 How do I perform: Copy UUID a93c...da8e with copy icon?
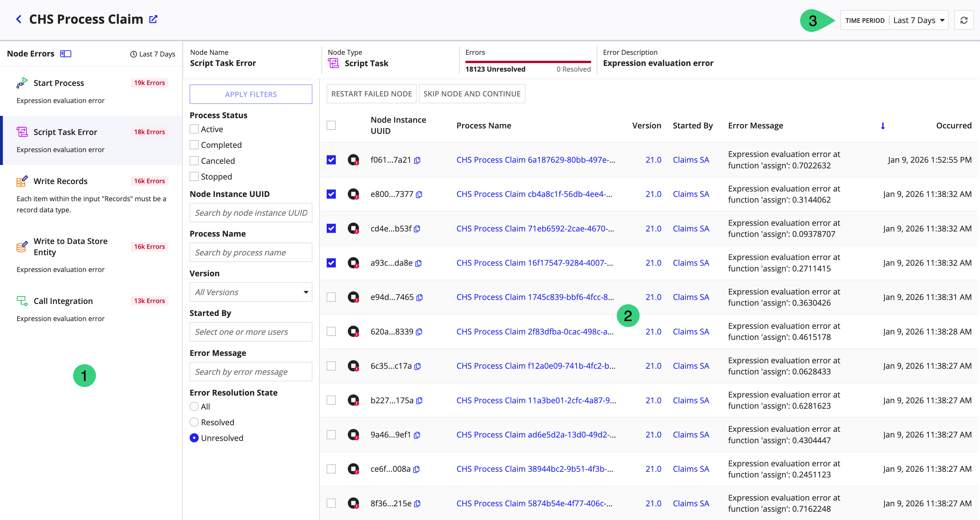(x=419, y=263)
